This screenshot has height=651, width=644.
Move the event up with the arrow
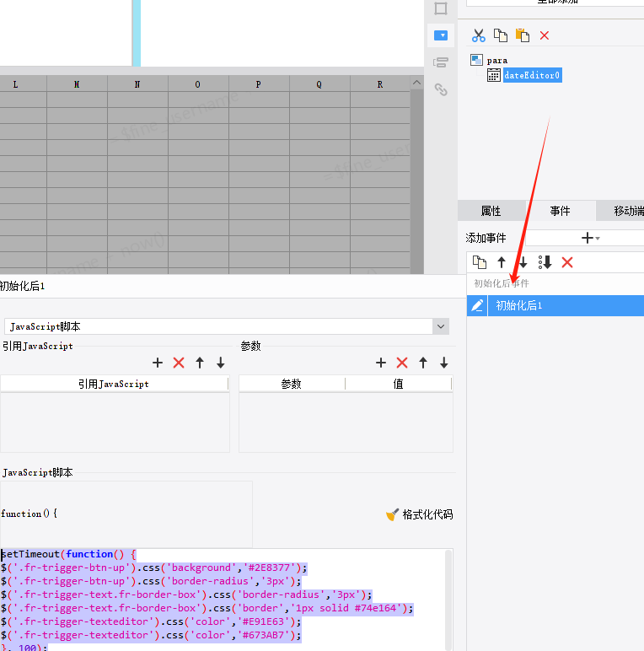click(502, 262)
